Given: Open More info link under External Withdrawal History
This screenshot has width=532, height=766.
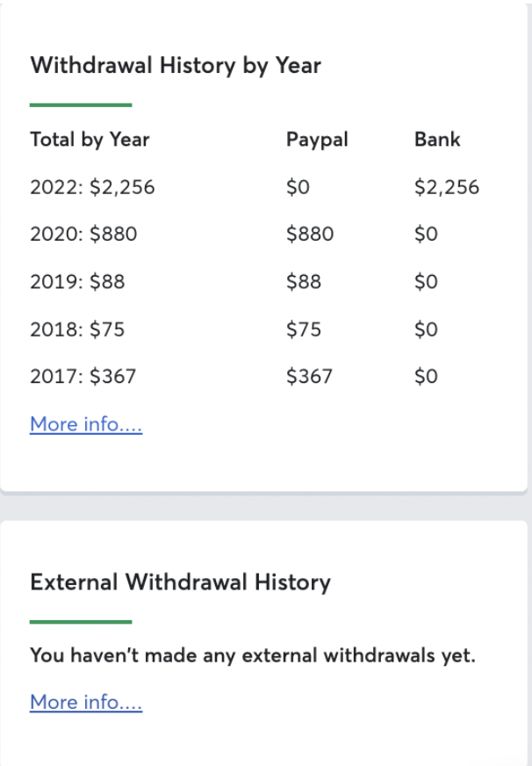Looking at the screenshot, I should (x=86, y=702).
